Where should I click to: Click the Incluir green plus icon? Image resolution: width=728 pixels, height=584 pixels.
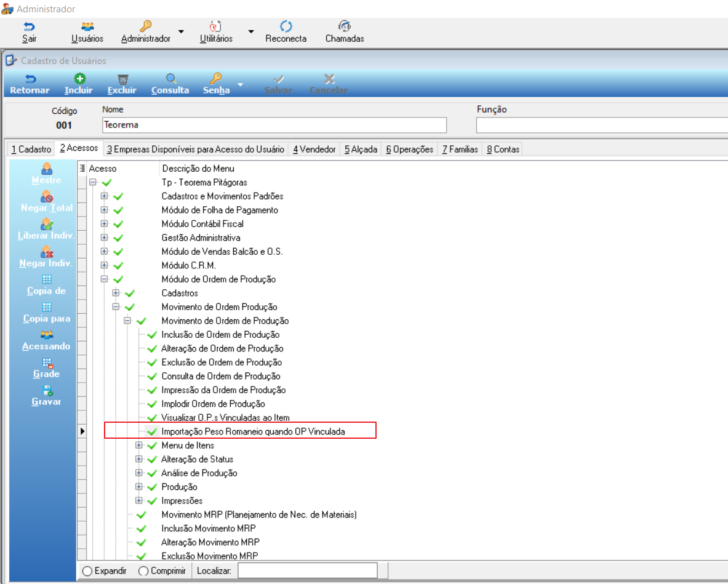click(x=80, y=78)
